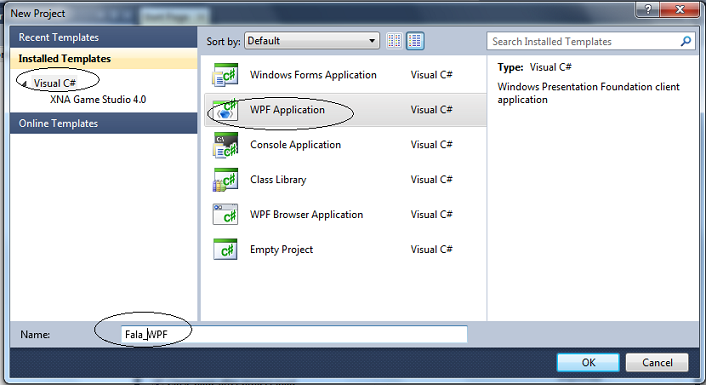Image resolution: width=706 pixels, height=385 pixels.
Task: Cancel the New Project dialog
Action: (x=657, y=362)
